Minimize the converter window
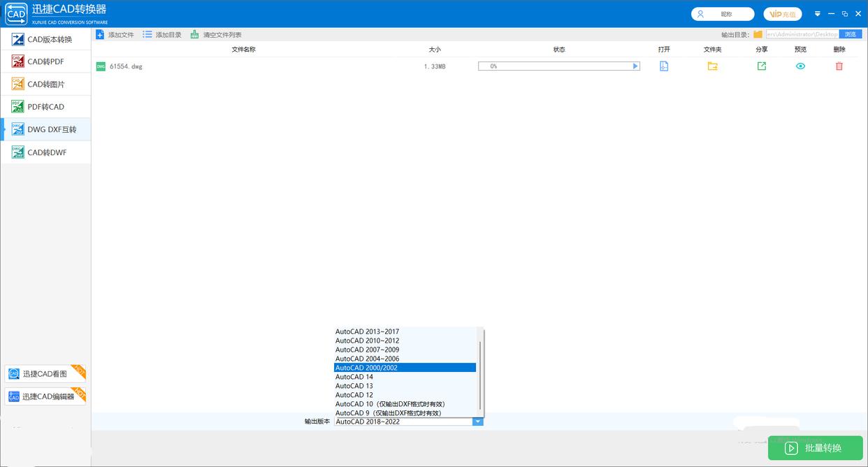868x467 pixels. 832,14
